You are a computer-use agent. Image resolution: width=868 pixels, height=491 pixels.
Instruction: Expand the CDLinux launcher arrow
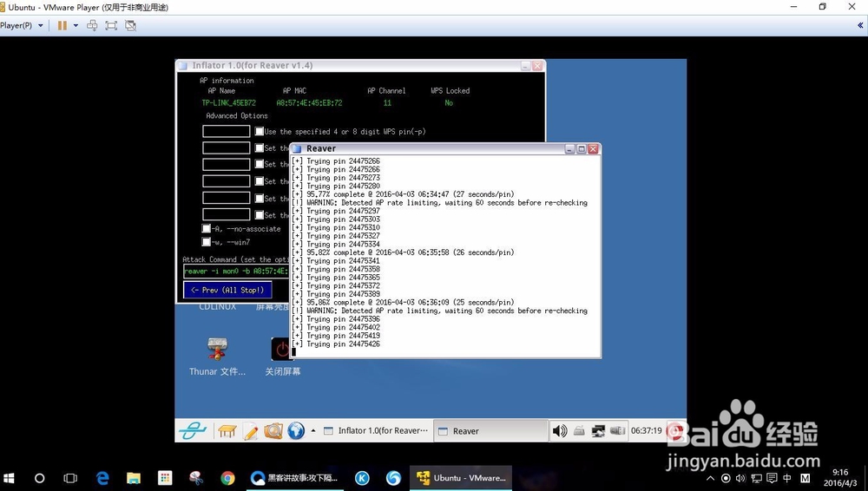pos(313,430)
